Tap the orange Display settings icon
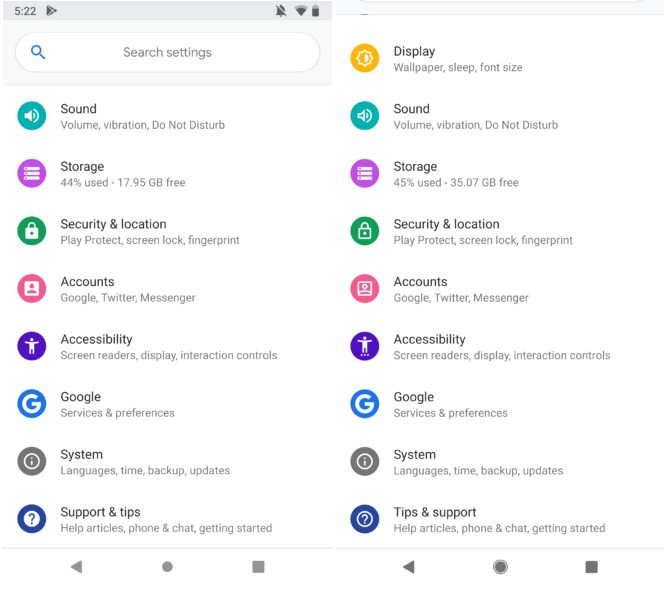The image size is (664, 589). (x=365, y=58)
